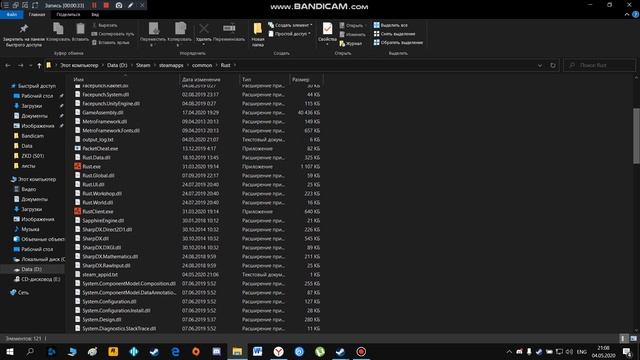Open the Простой доступ dropdown
Screen dimensions: 640x360
pyautogui.click(x=289, y=34)
